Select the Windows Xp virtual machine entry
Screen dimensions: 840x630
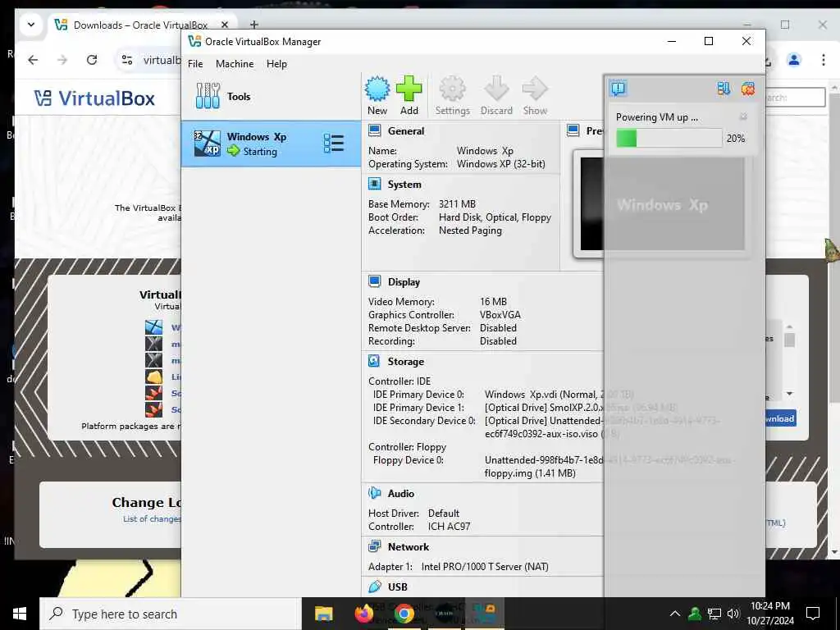click(271, 144)
